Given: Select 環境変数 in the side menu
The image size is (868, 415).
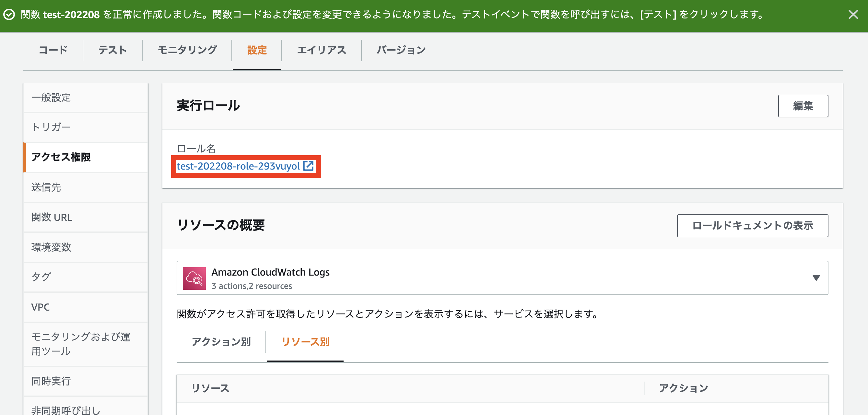Looking at the screenshot, I should [x=51, y=247].
